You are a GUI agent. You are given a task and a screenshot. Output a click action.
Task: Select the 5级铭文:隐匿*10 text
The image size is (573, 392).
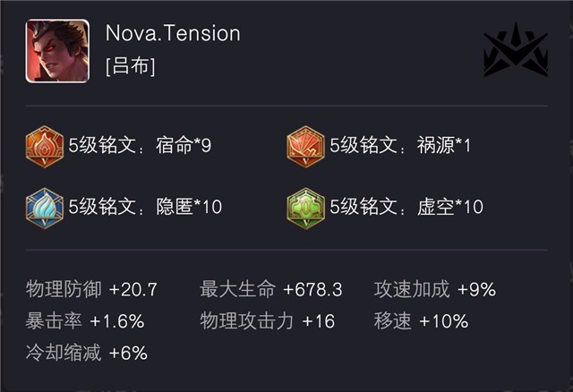pyautogui.click(x=145, y=207)
